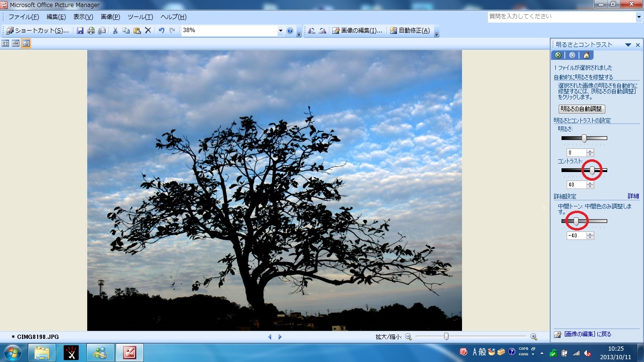
Task: Click the Windows Start button
Action: click(12, 353)
